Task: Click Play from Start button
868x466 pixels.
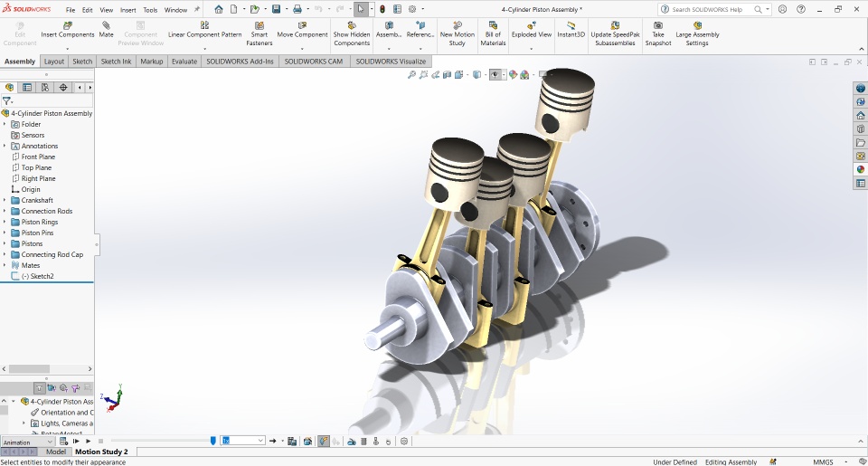Action: 76,441
